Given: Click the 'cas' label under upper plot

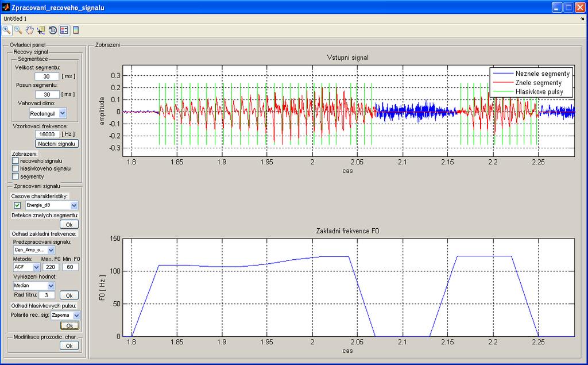Looking at the screenshot, I should (x=347, y=171).
